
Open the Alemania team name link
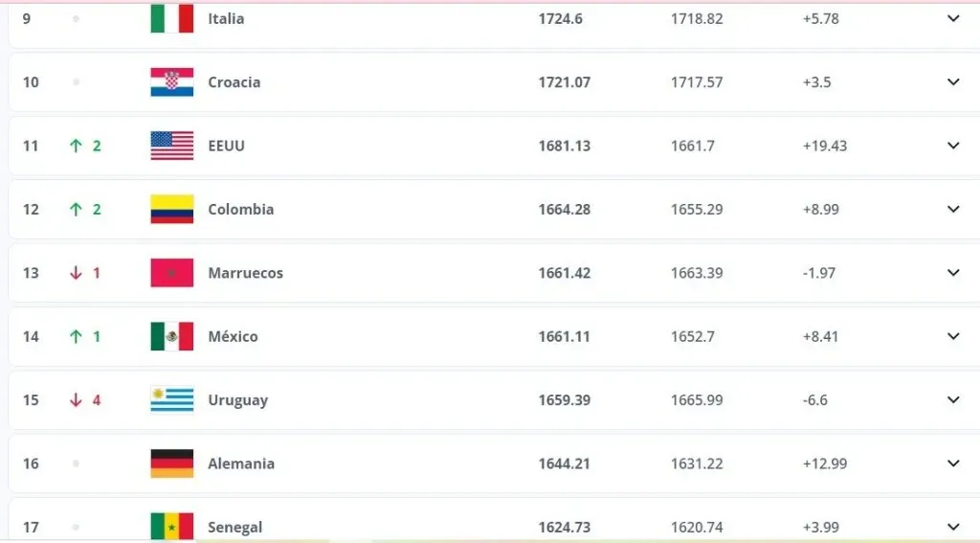(241, 464)
